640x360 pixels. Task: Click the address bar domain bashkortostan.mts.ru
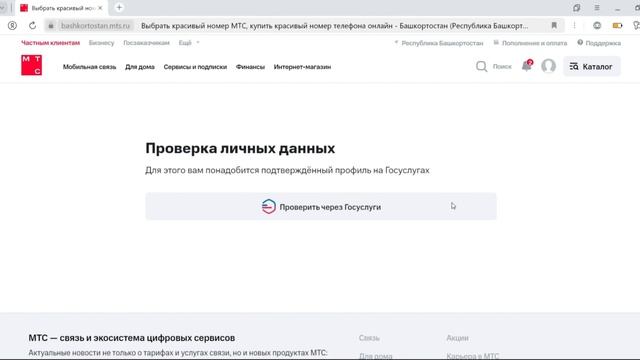click(95, 26)
